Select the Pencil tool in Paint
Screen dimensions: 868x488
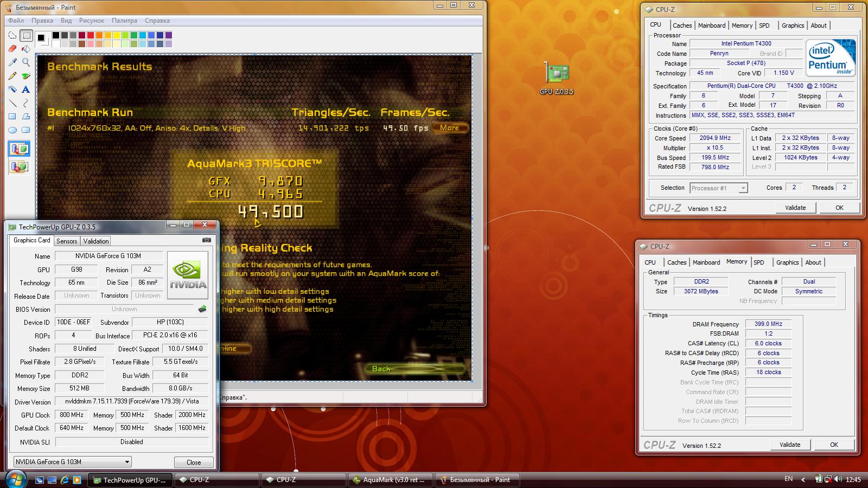(12, 76)
